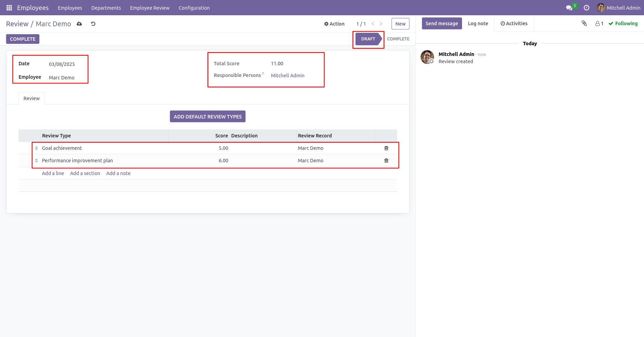
Task: Edit the Employee field Marc Demo
Action: [62, 78]
